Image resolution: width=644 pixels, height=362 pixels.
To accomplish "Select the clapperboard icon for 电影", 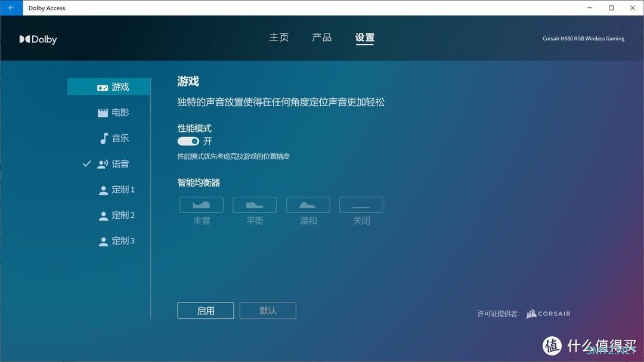I will pyautogui.click(x=103, y=113).
